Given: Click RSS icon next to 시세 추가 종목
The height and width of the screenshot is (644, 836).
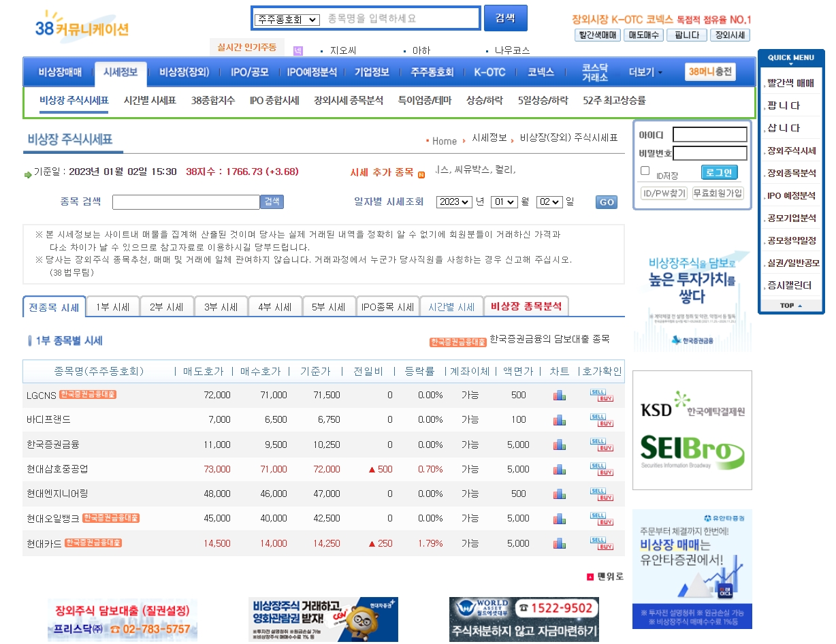Looking at the screenshot, I should pos(421,174).
